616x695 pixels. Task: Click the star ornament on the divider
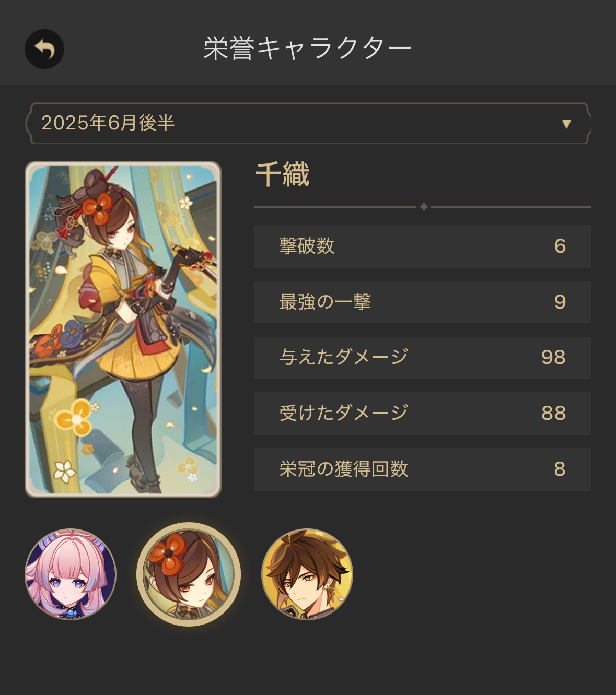[x=424, y=207]
